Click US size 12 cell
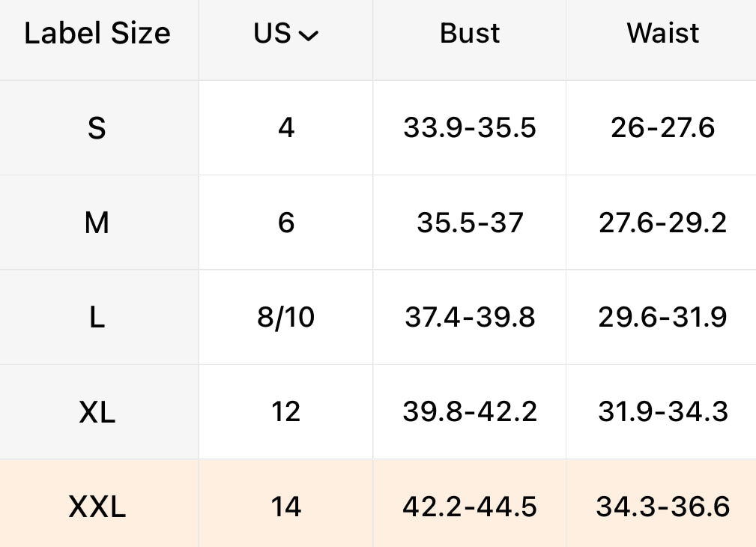756x547 pixels. coord(286,412)
